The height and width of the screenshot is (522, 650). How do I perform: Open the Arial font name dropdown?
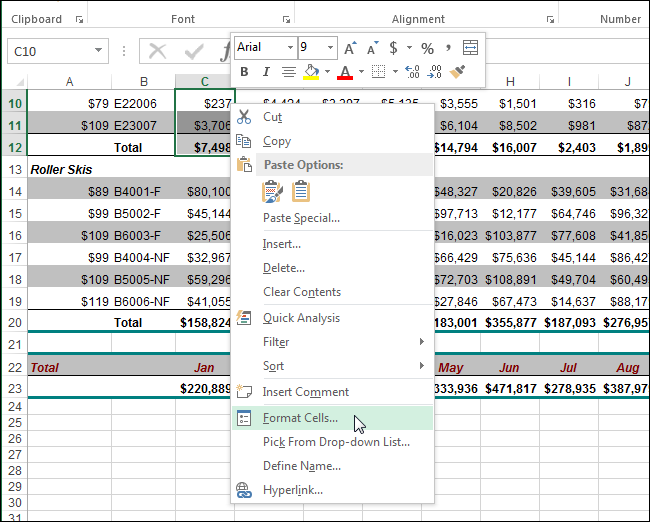point(289,48)
